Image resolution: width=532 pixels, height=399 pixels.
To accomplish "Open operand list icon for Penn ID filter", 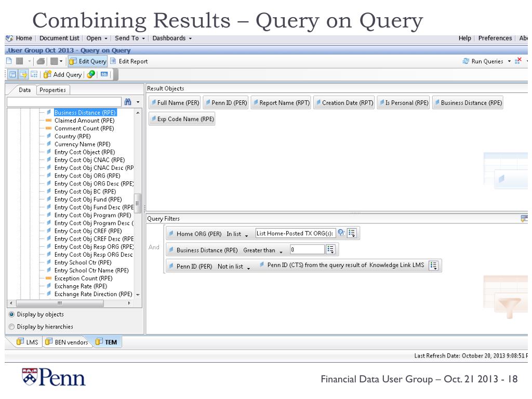I will tap(434, 265).
